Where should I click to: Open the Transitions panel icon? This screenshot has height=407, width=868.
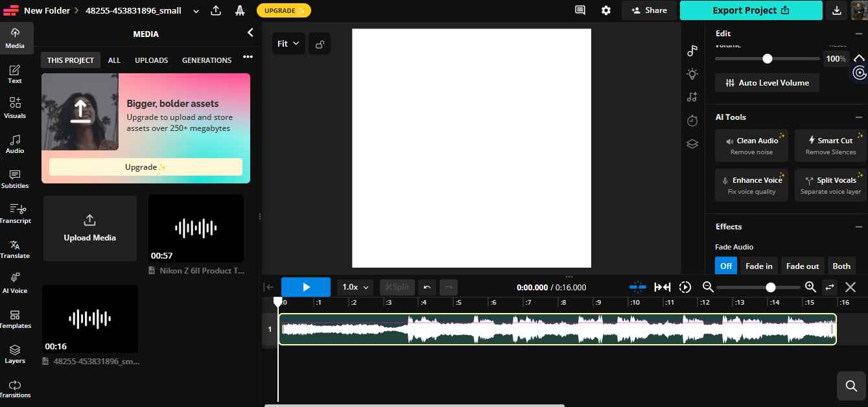[x=15, y=388]
